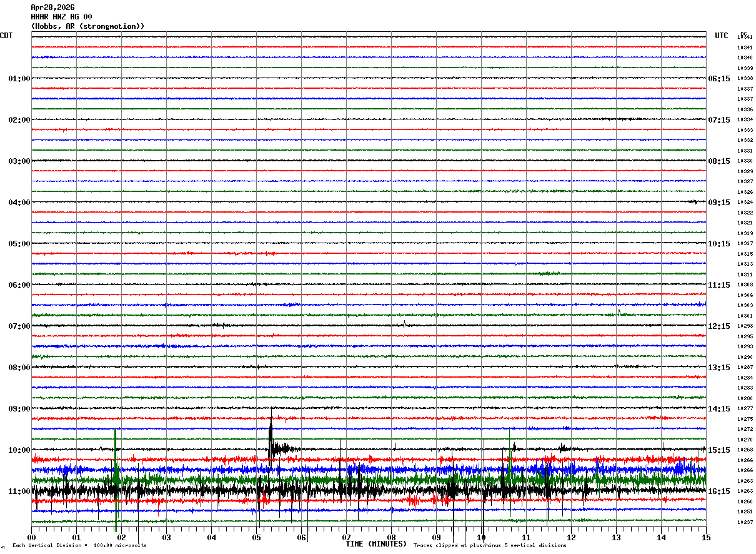Image resolution: width=756 pixels, height=554 pixels.
Task: Click the DC value 10317
Action: [x=745, y=244]
